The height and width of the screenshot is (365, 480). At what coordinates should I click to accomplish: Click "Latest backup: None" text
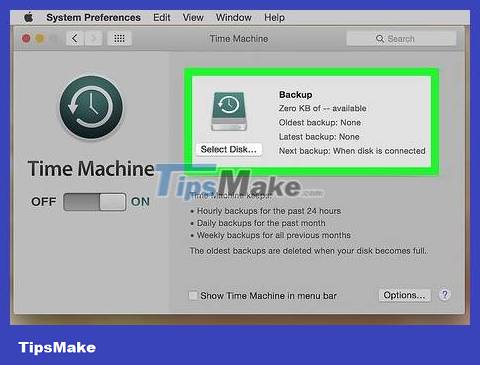pos(319,137)
